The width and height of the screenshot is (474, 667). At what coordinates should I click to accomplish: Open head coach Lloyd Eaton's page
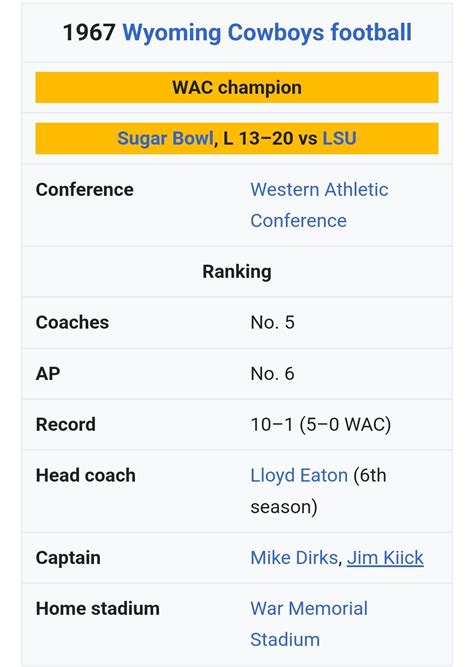tap(299, 476)
